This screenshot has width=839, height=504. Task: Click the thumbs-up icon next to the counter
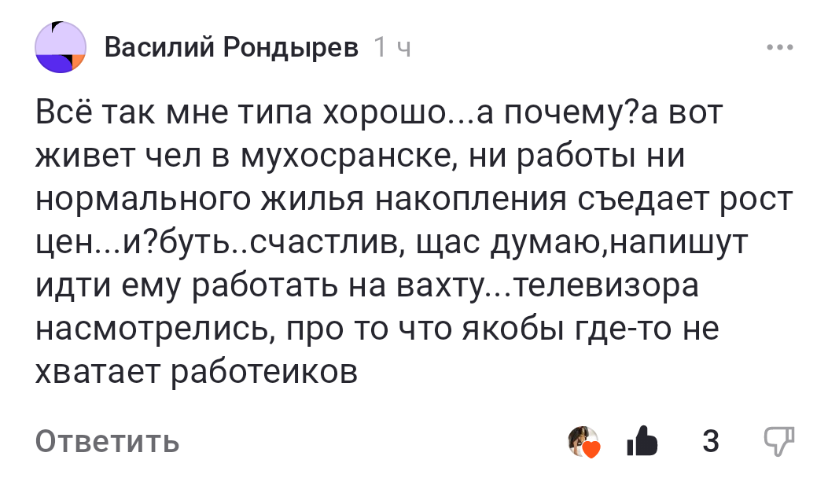[642, 442]
